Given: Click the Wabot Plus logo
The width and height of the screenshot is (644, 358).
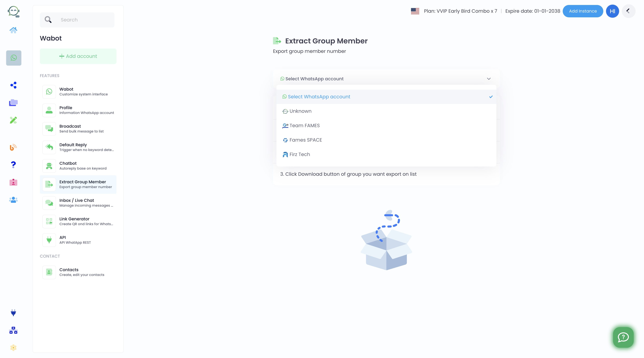Looking at the screenshot, I should point(14,11).
